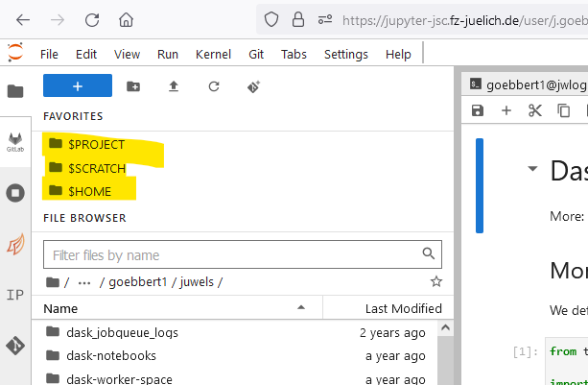This screenshot has width=588, height=385.
Task: Sort files by Name column
Action: (177, 308)
